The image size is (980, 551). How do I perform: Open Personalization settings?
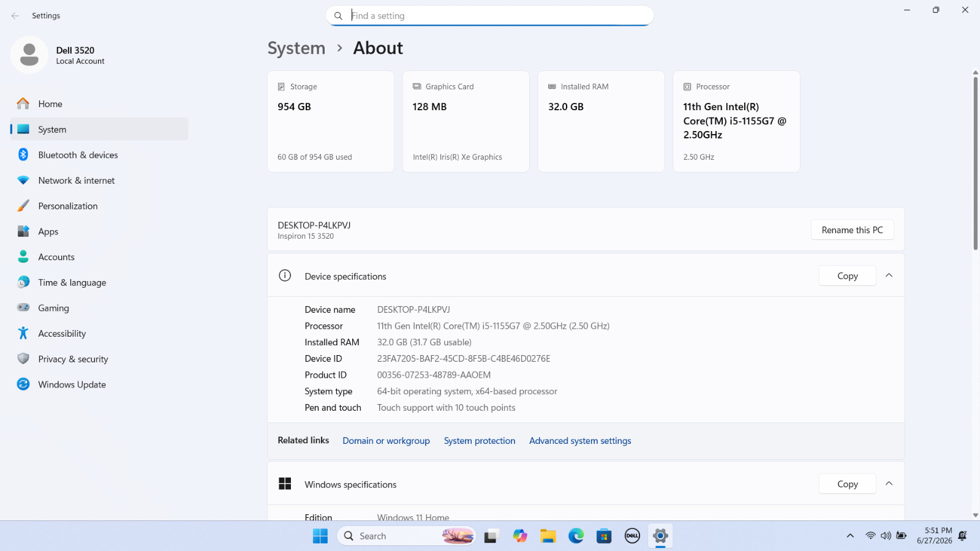point(99,206)
